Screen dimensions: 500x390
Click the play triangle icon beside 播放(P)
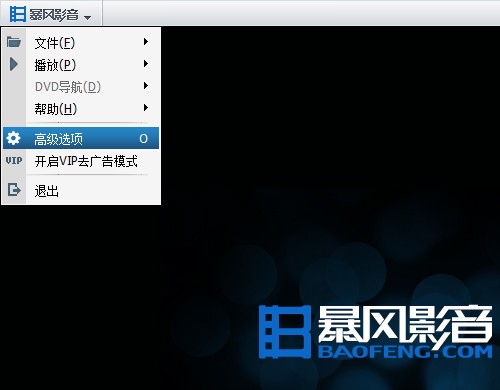click(14, 64)
